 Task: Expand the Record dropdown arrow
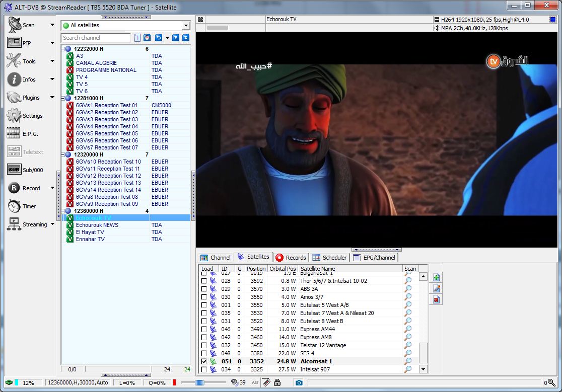(52, 188)
